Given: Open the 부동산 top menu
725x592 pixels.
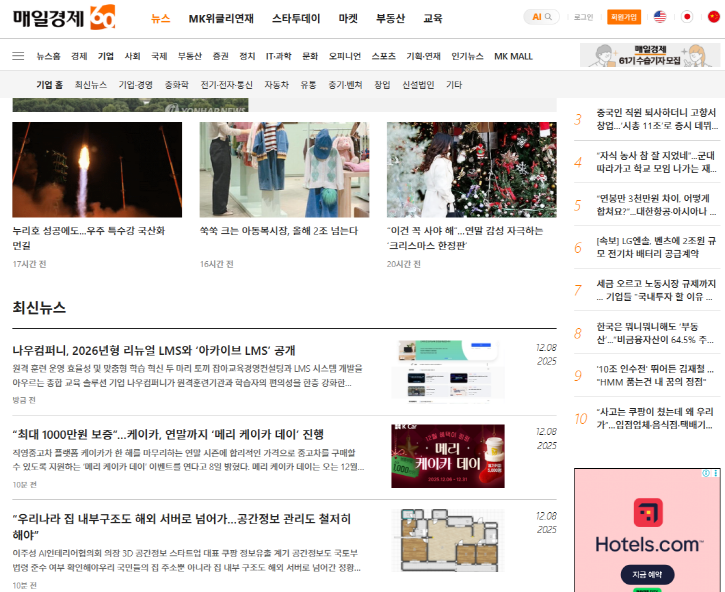Looking at the screenshot, I should (390, 18).
